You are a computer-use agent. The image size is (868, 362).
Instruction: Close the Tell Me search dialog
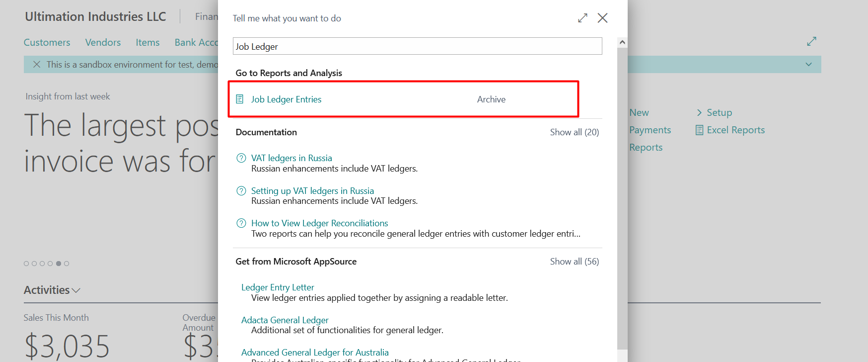click(602, 18)
